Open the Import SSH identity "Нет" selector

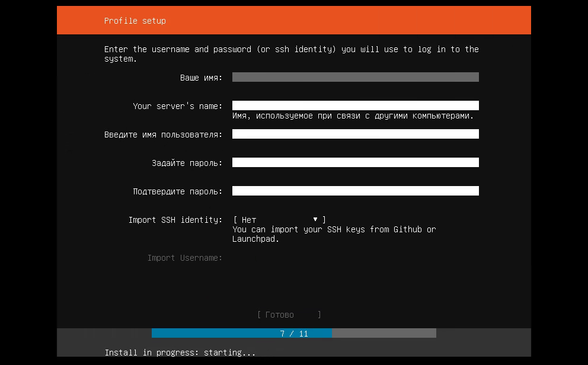279,220
